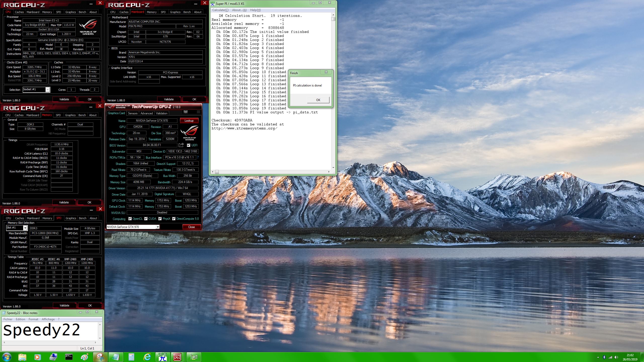Image resolution: width=644 pixels, height=362 pixels.
Task: Toggle DirectCompute 5.0 checkbox
Action: pyautogui.click(x=174, y=219)
